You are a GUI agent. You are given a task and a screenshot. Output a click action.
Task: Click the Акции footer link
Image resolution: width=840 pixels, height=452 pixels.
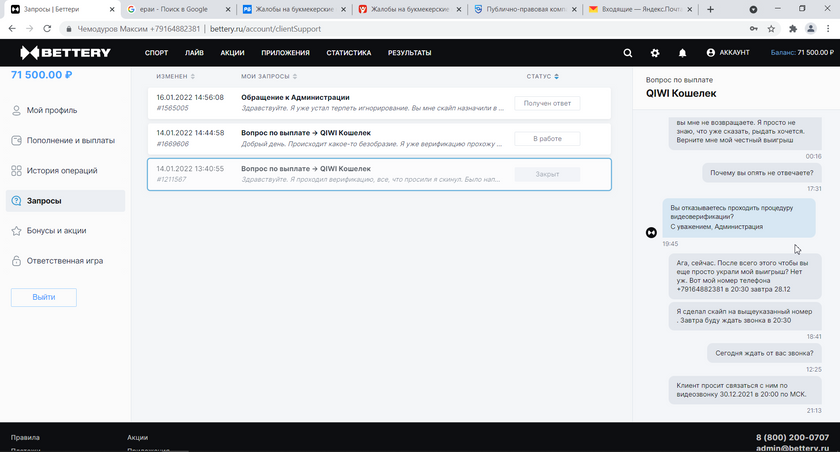[x=137, y=438]
